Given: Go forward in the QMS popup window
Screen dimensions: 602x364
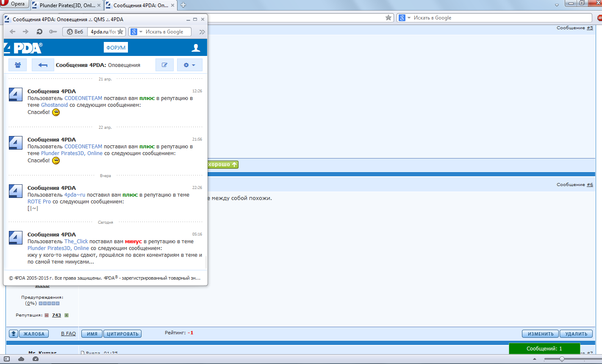Looking at the screenshot, I should (25, 32).
